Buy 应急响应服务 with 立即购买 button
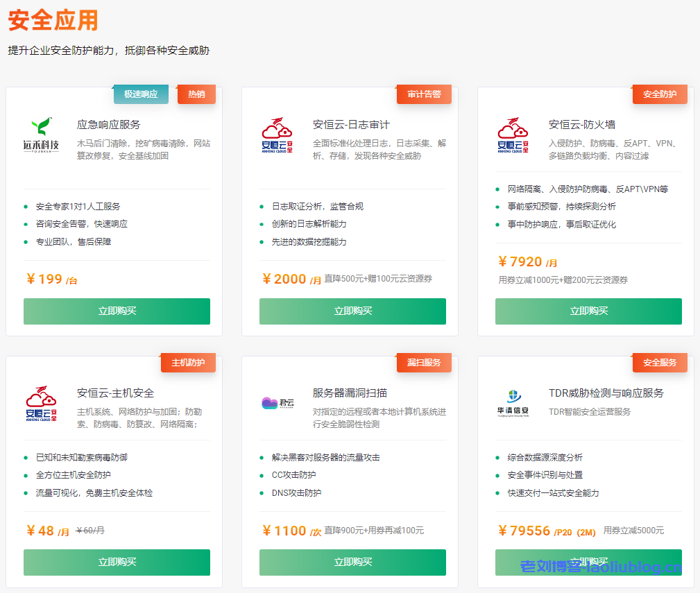Viewport: 700px width, 593px height. pyautogui.click(x=117, y=311)
